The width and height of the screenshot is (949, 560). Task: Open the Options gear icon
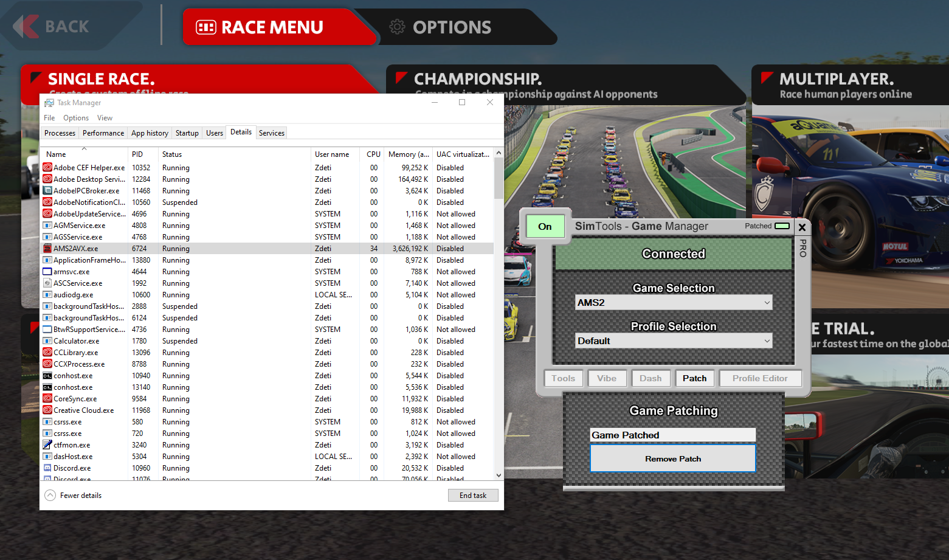397,27
